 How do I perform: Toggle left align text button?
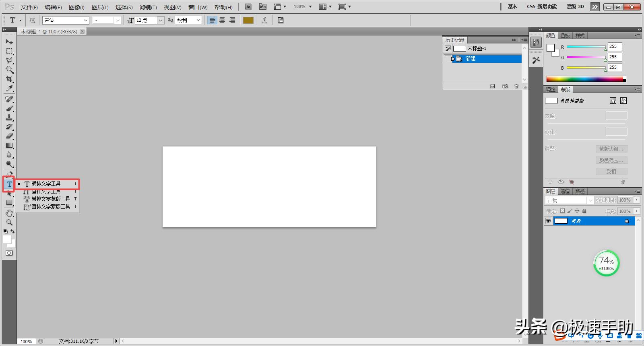(212, 20)
